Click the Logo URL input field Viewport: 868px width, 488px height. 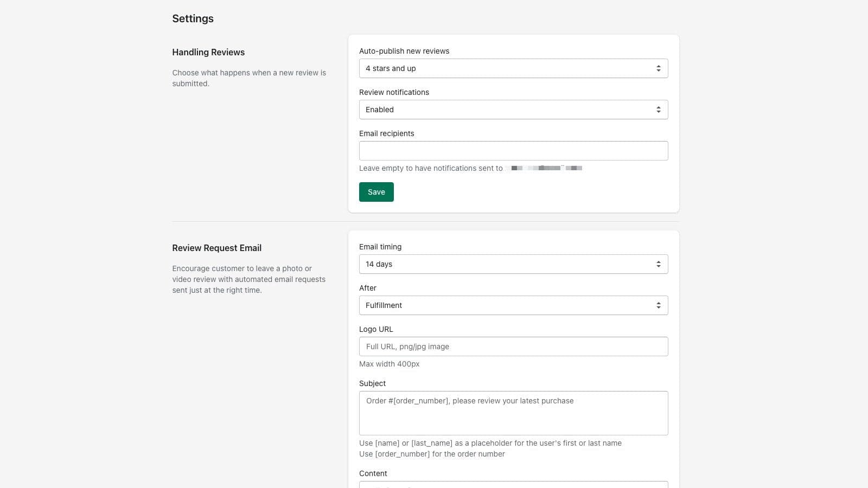tap(513, 346)
